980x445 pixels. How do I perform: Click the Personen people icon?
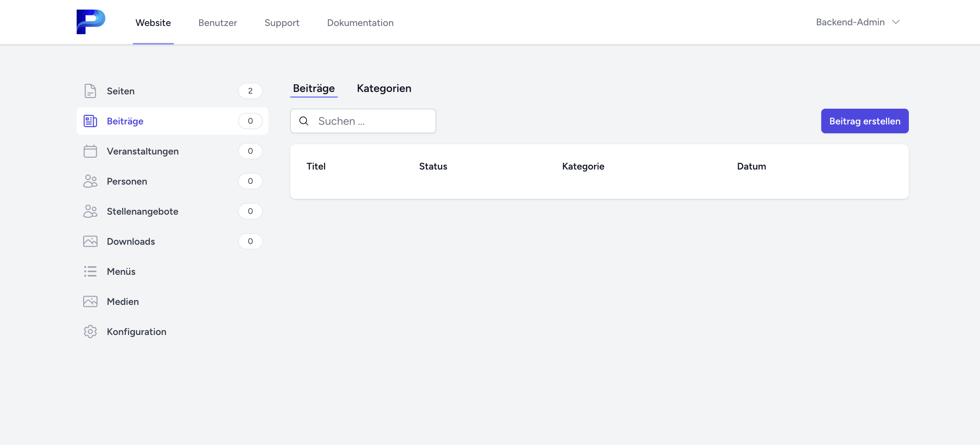[x=90, y=181]
